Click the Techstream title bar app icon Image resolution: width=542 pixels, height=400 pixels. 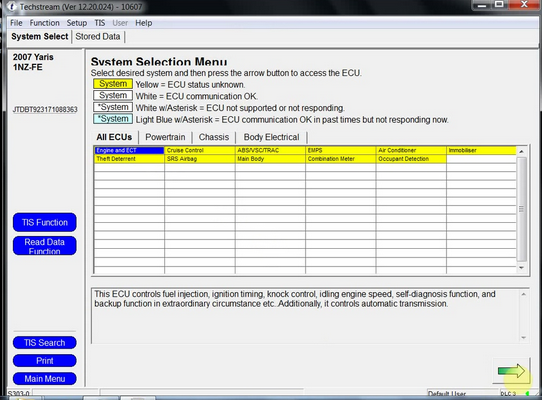point(11,6)
